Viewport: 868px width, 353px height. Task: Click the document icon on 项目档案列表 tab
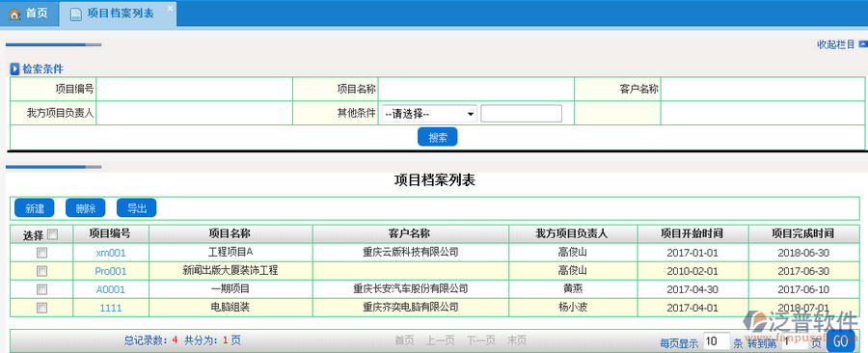coord(76,14)
